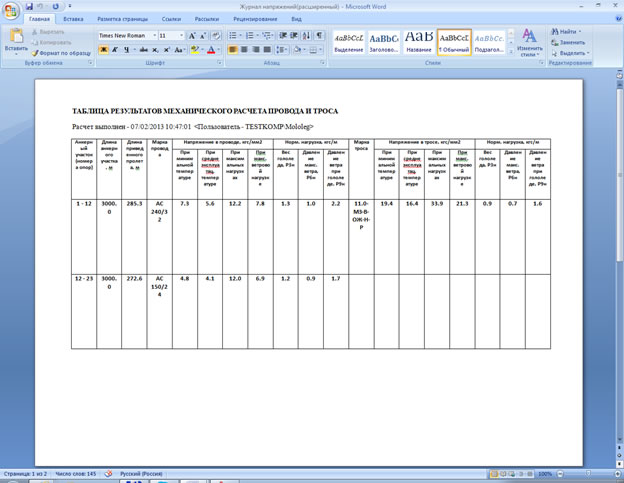624x483 pixels.
Task: Open the Рецензирование ribbon tab
Action: tap(255, 19)
